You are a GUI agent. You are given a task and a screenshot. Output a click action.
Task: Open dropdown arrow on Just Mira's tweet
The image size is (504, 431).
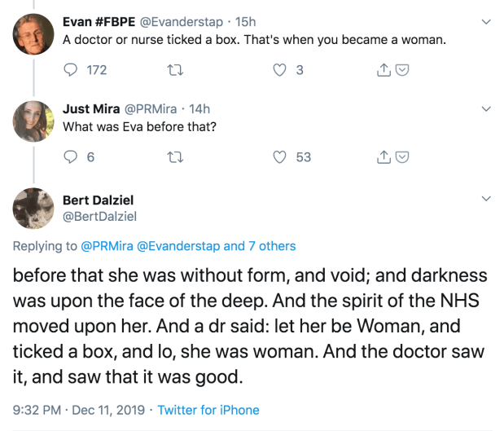(x=487, y=108)
